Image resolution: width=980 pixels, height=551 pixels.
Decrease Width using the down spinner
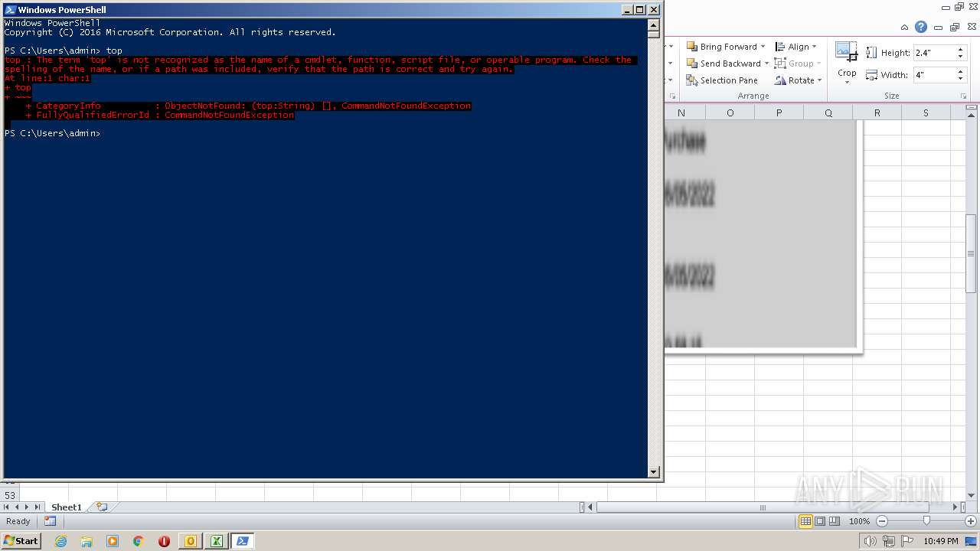(x=960, y=79)
